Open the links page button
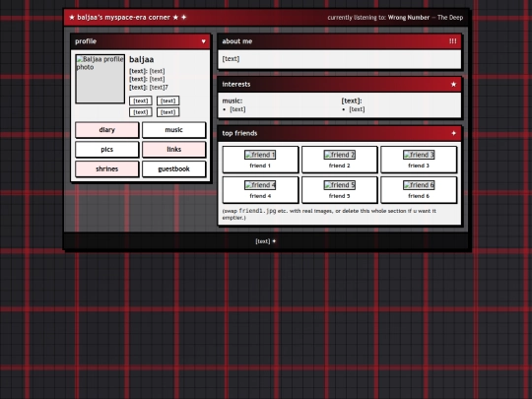532x399 pixels. point(173,150)
